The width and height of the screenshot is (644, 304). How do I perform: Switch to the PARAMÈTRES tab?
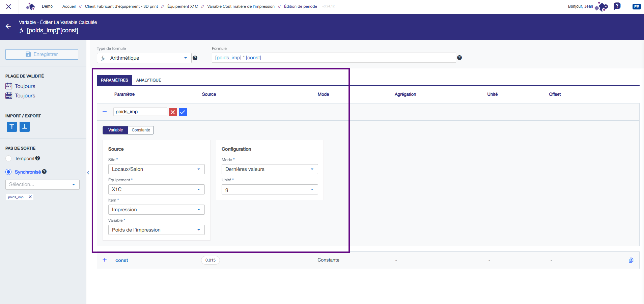(x=114, y=80)
